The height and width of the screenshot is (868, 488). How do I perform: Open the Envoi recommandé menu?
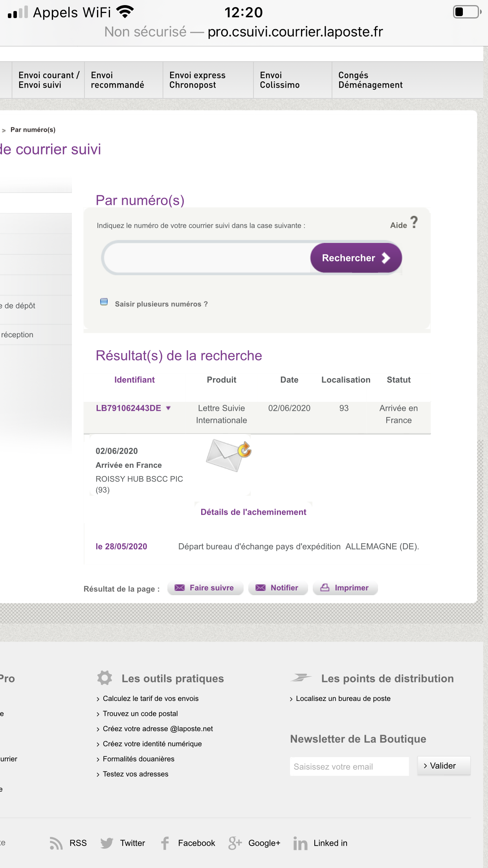pos(124,80)
